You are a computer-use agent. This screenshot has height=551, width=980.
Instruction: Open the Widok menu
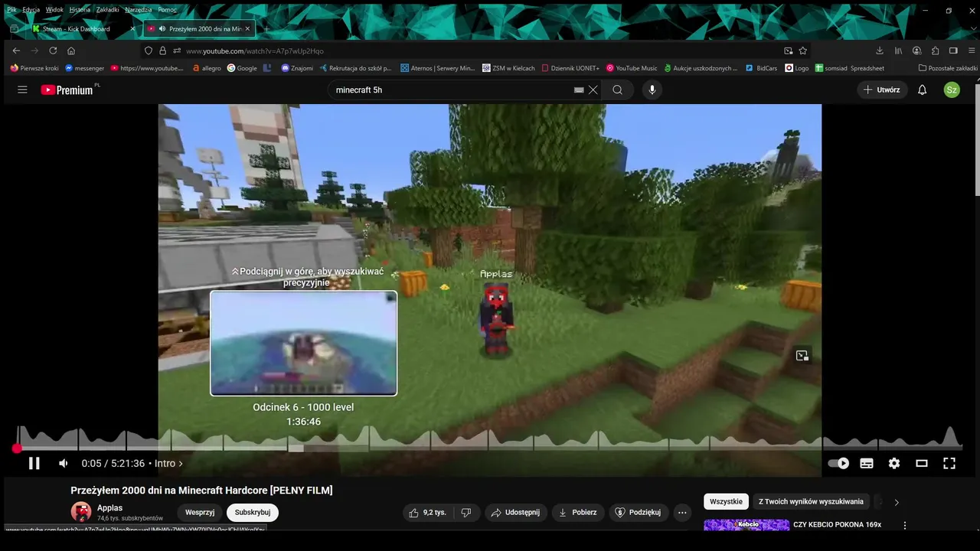point(54,9)
